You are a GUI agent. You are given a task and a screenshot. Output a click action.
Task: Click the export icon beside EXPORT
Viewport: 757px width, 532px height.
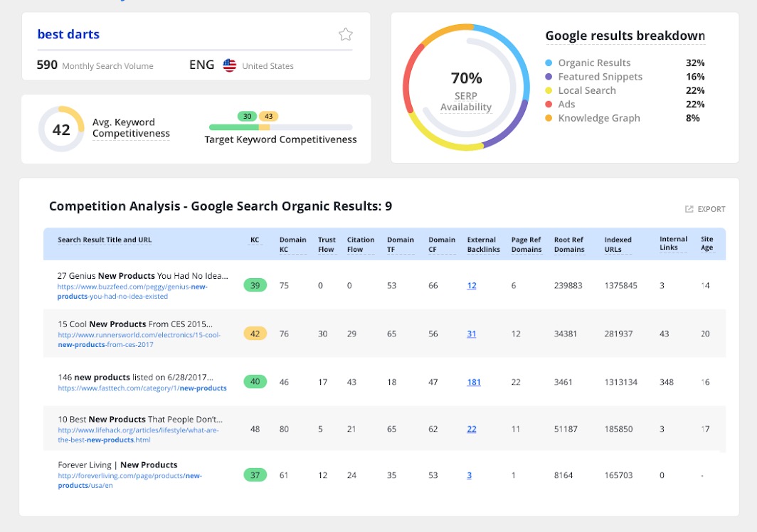689,209
